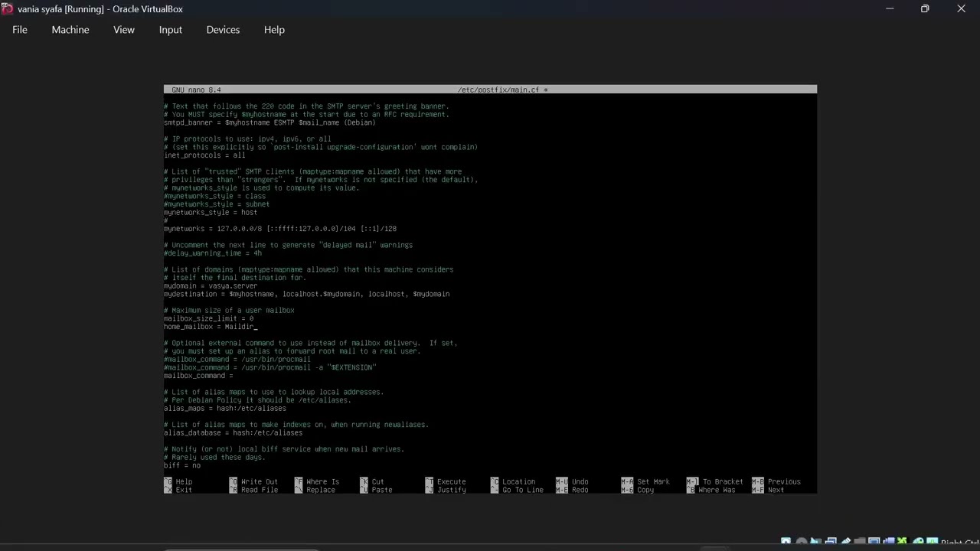Open the Machine menu
This screenshot has width=980, height=551.
coord(70,30)
